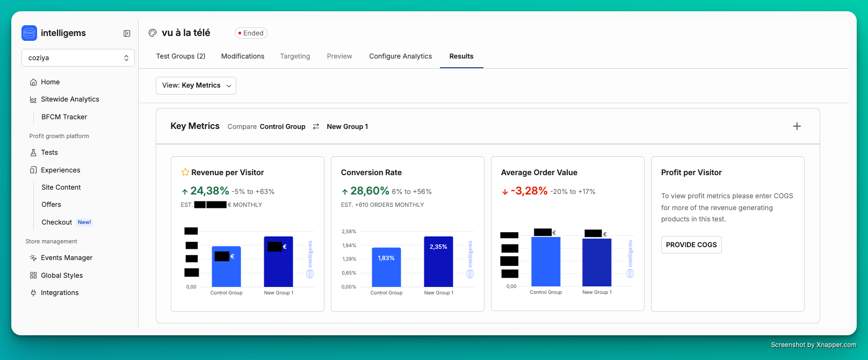Switch to the Configure Analytics tab

click(x=400, y=56)
